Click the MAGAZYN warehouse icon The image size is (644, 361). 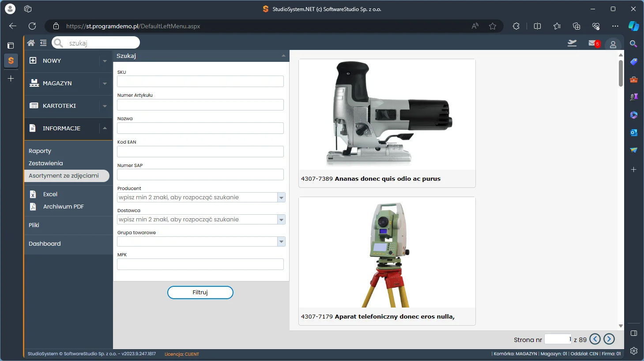[34, 83]
